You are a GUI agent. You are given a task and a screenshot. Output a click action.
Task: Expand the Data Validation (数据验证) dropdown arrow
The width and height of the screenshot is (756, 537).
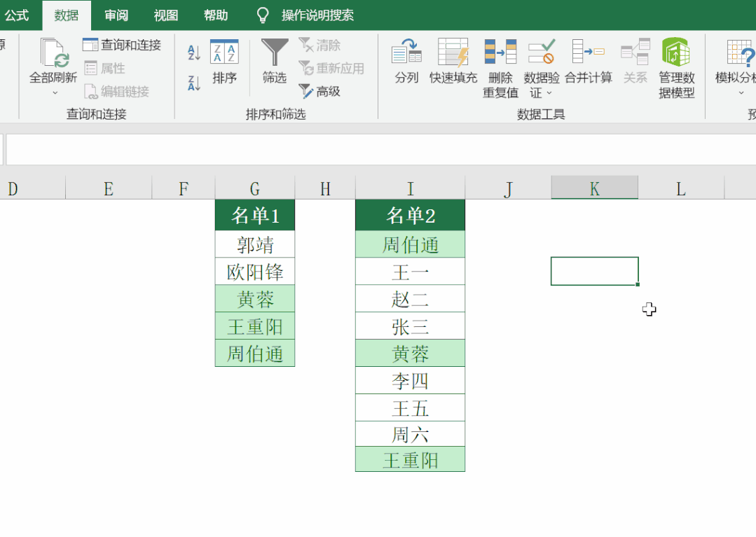pos(549,92)
